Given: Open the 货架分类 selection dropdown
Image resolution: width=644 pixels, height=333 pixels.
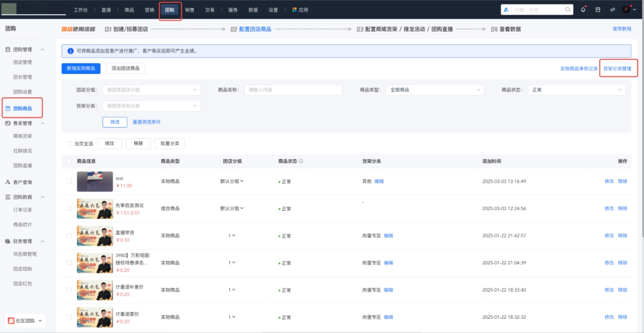Looking at the screenshot, I should pos(151,107).
